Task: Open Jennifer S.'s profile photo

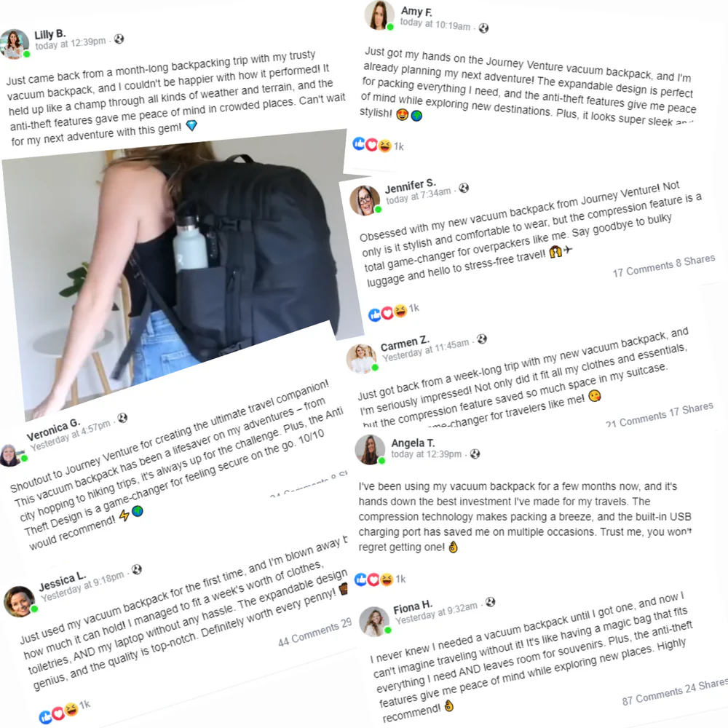Action: 365,200
